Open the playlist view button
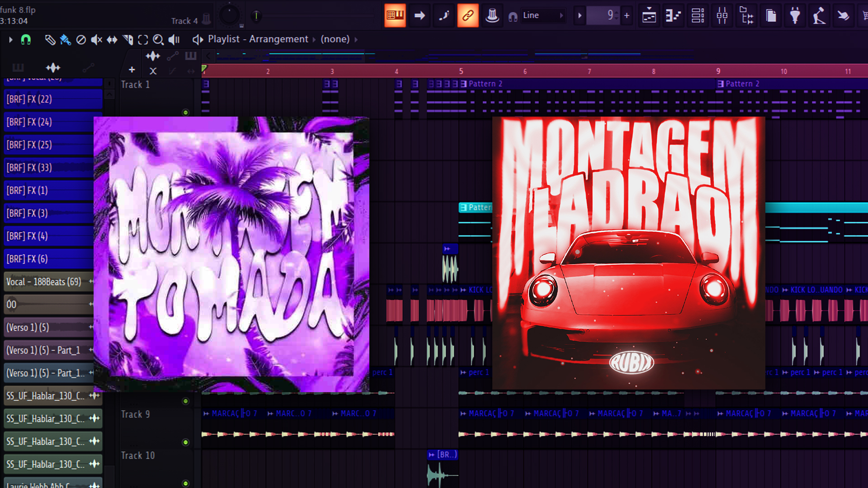 coord(649,16)
